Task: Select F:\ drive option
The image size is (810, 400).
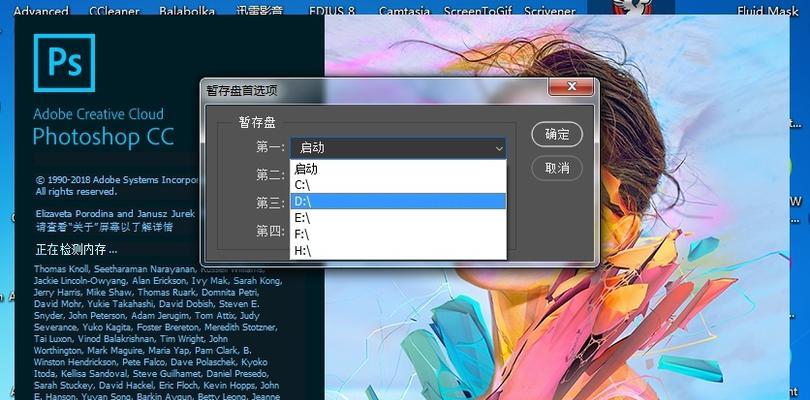Action: click(398, 234)
